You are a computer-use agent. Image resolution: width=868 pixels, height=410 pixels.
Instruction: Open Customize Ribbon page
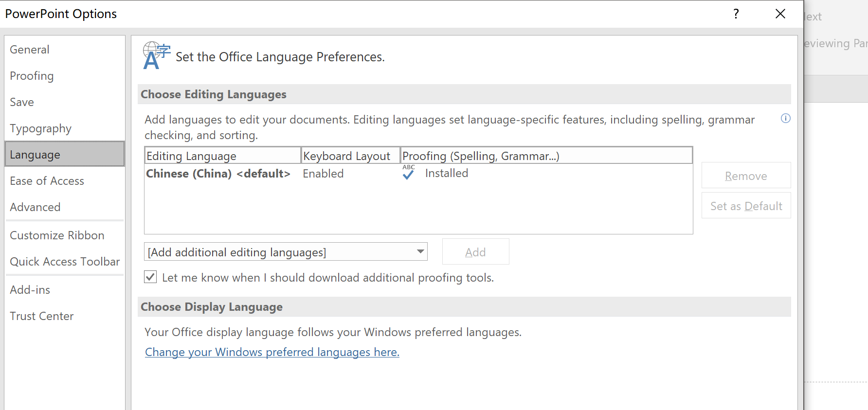[64, 235]
